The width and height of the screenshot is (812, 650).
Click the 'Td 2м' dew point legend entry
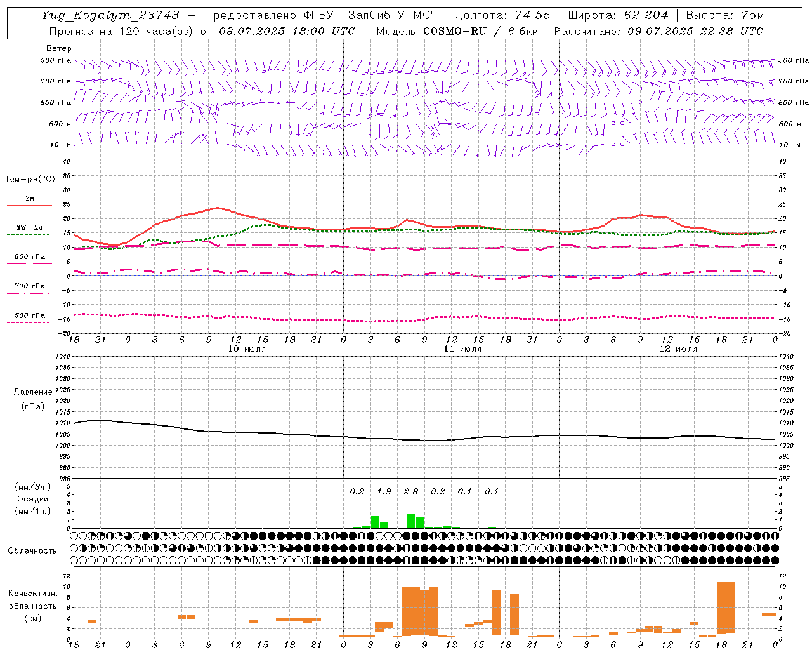tap(30, 227)
